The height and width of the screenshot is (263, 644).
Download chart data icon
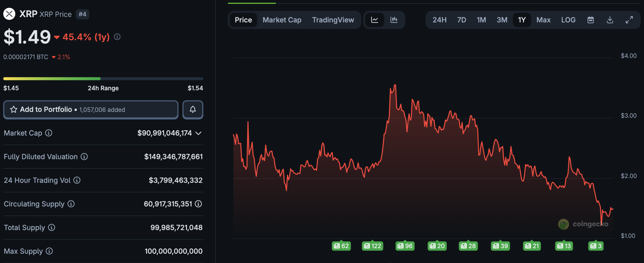tap(610, 20)
